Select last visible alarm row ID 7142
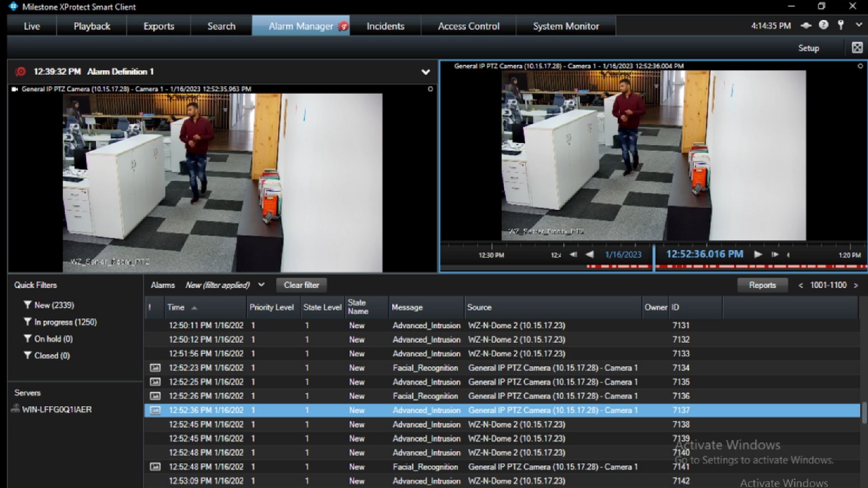The height and width of the screenshot is (488, 868). (x=502, y=481)
